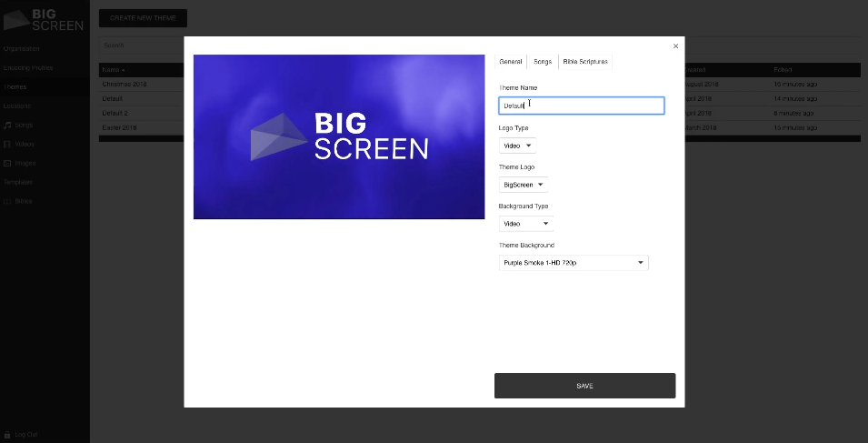Viewport: 868px width, 443px height.
Task: Sort table by Edited column header
Action: [x=783, y=70]
